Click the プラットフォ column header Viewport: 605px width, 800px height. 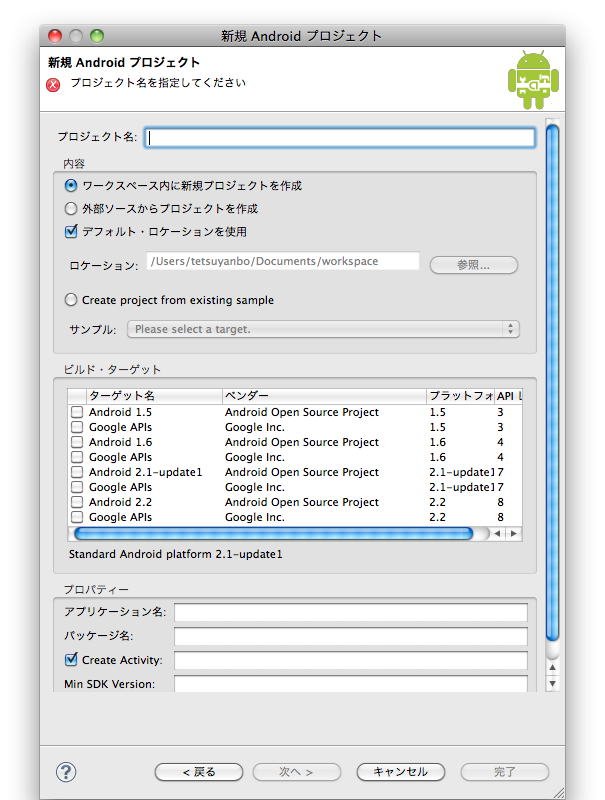click(461, 396)
